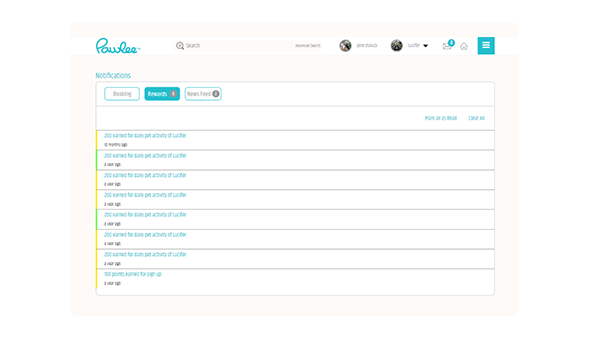Click the first user's profile avatar
590x360 pixels.
click(x=345, y=46)
